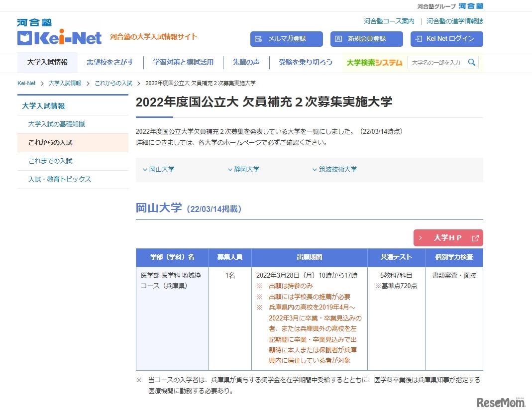Select the 学習対策と模試活用 tab
The height and width of the screenshot is (414, 532).
[183, 62]
